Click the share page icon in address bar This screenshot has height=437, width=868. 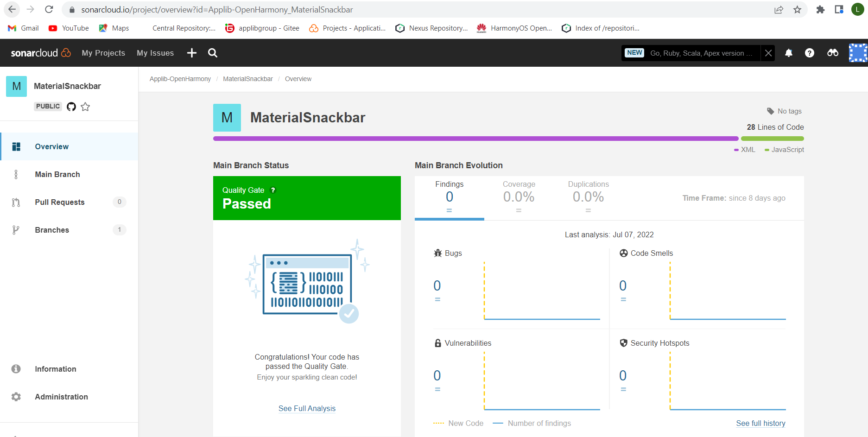[x=779, y=9]
